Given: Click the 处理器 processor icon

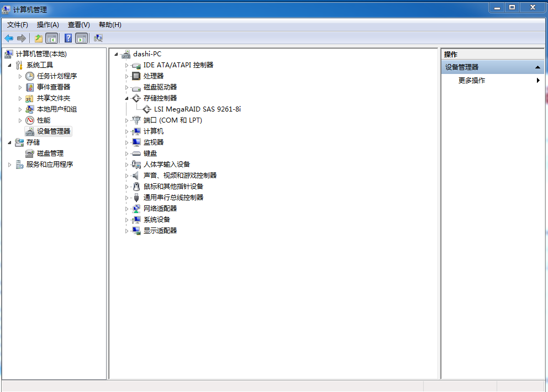Looking at the screenshot, I should [x=136, y=76].
